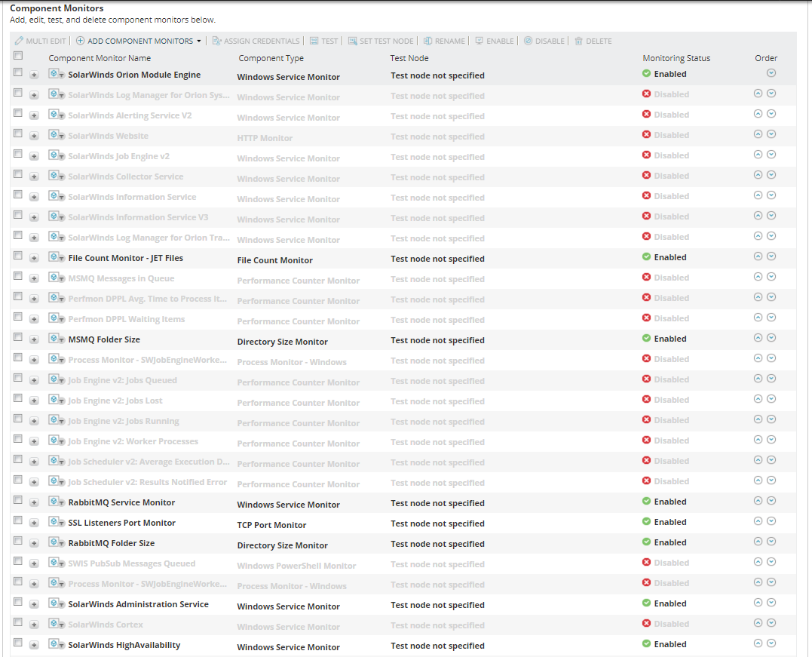The image size is (812, 657).
Task: Move RabbitMQ Folder Size up in order
Action: (758, 542)
